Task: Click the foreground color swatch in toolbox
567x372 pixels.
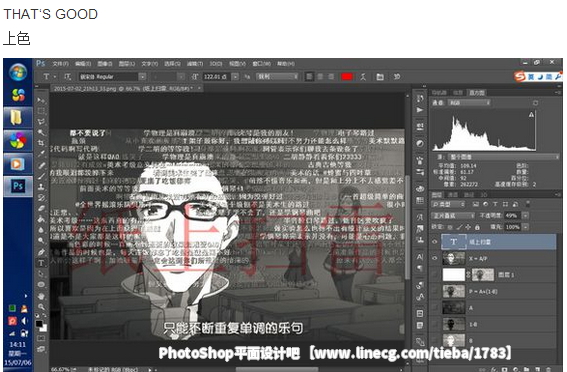Action: coord(39,324)
